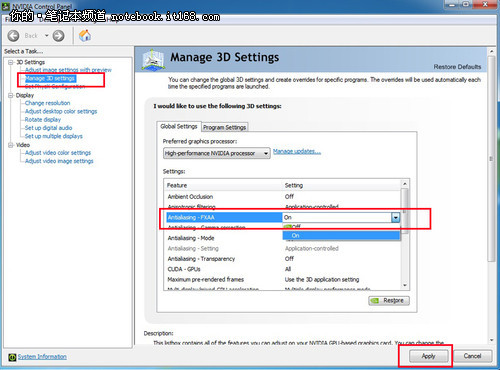Select CUDA - GPUs row
The height and width of the screenshot is (370, 500).
[x=283, y=269]
